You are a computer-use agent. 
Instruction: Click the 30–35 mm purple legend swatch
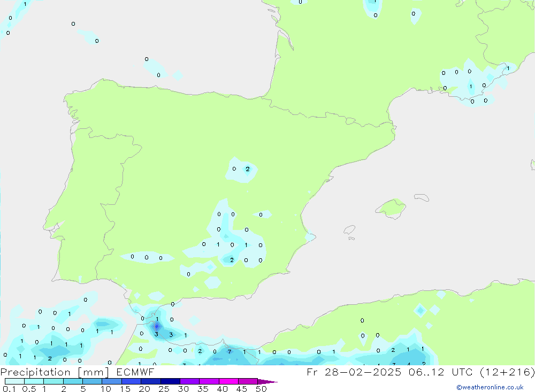coord(190,381)
